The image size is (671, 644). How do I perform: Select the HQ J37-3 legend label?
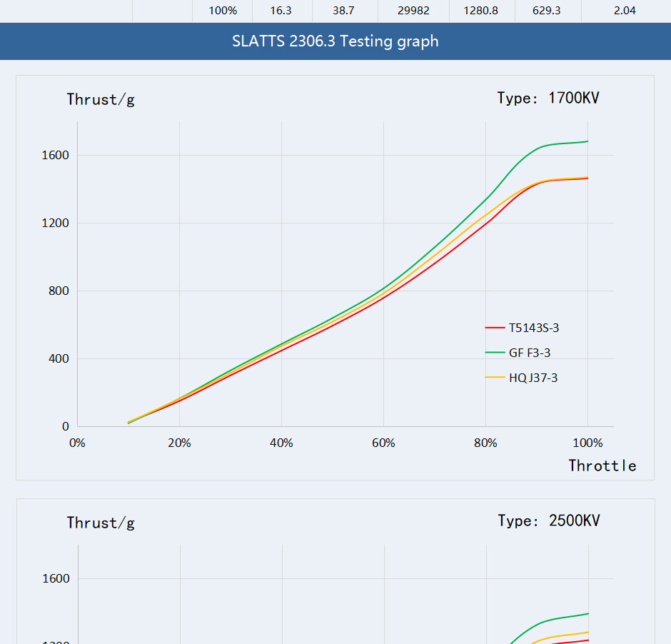533,378
